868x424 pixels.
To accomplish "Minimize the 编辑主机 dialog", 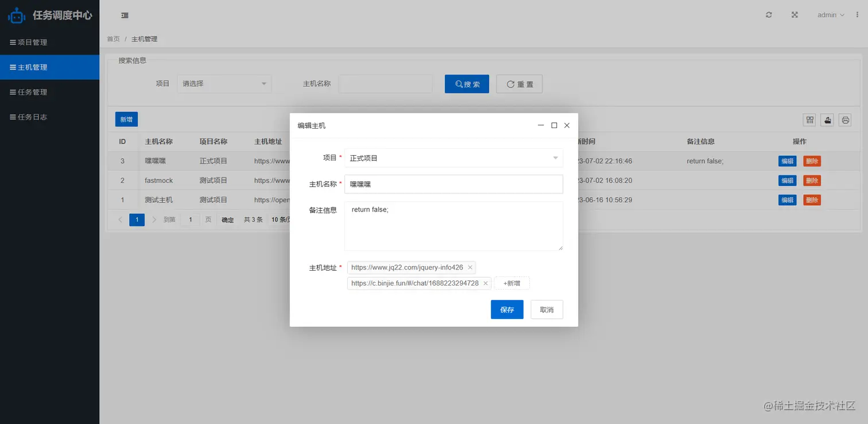I will point(540,125).
